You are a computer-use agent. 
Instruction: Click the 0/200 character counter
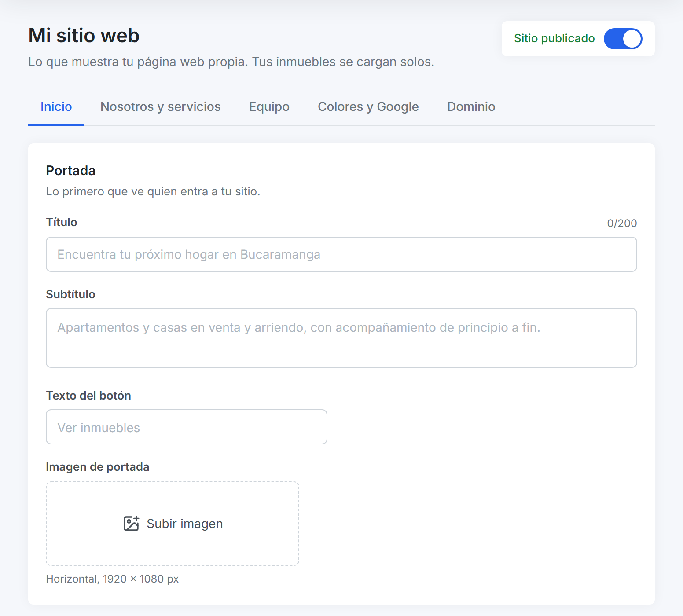click(622, 224)
